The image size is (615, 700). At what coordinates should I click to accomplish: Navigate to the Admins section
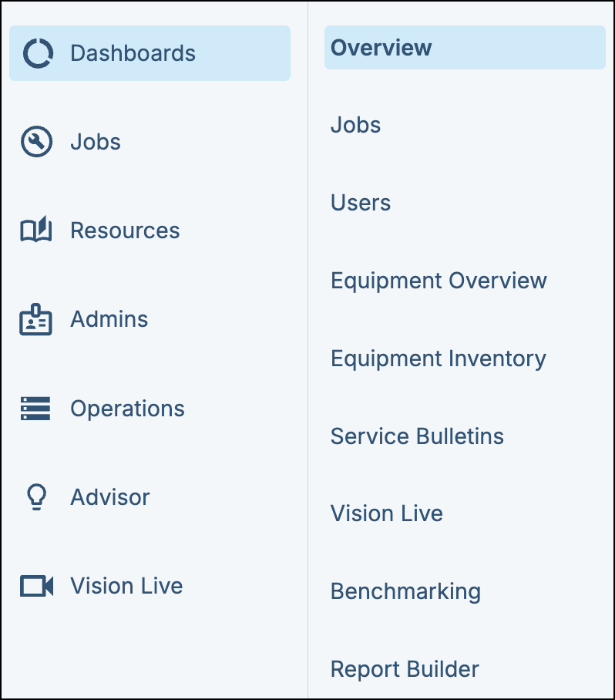click(x=109, y=319)
